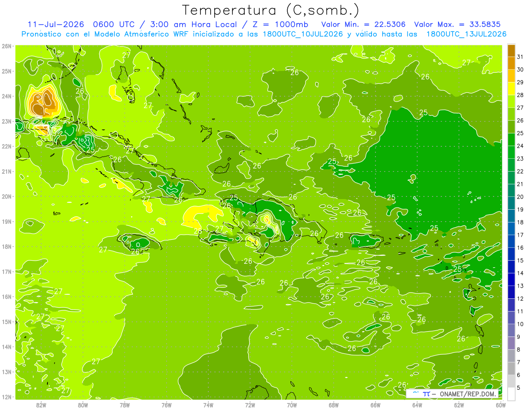This screenshot has width=532, height=411.
Task: Click the 'Valor Min. = 22.5306' text
Action: click(364, 24)
